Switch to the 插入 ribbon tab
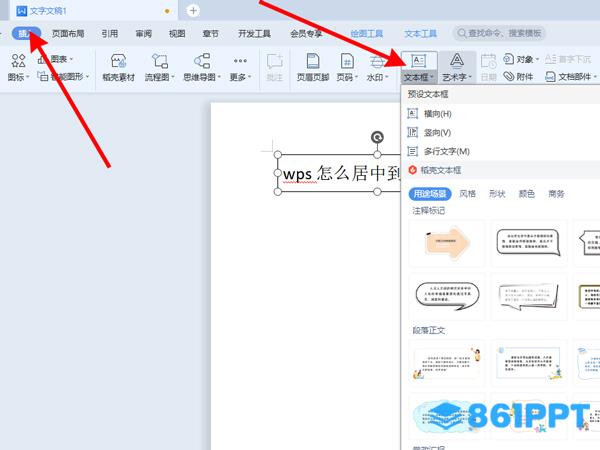This screenshot has height=450, width=600. tap(26, 33)
